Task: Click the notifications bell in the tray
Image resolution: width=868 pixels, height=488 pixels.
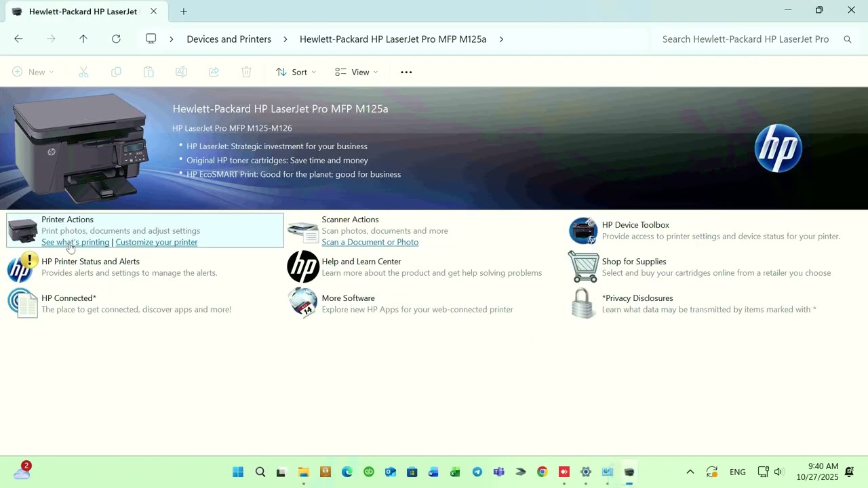Action: (x=849, y=472)
